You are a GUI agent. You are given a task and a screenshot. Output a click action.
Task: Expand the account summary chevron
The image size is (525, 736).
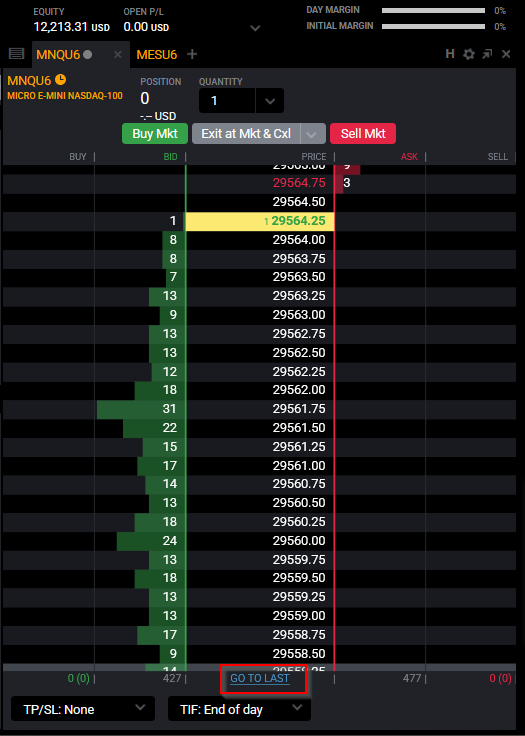[x=255, y=28]
